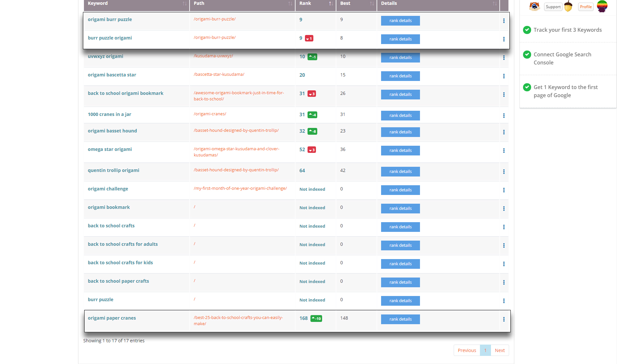Open row menu for 1000 cranes in a jar

click(504, 116)
